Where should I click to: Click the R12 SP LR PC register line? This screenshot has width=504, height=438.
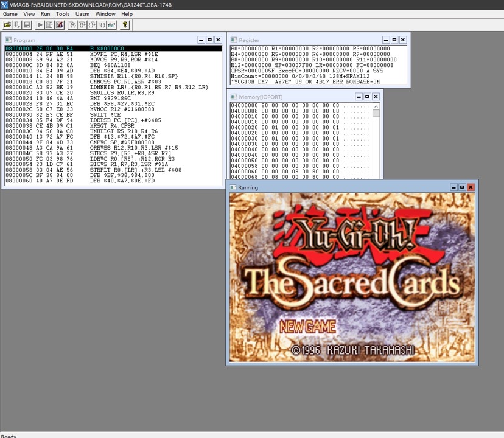[312, 65]
